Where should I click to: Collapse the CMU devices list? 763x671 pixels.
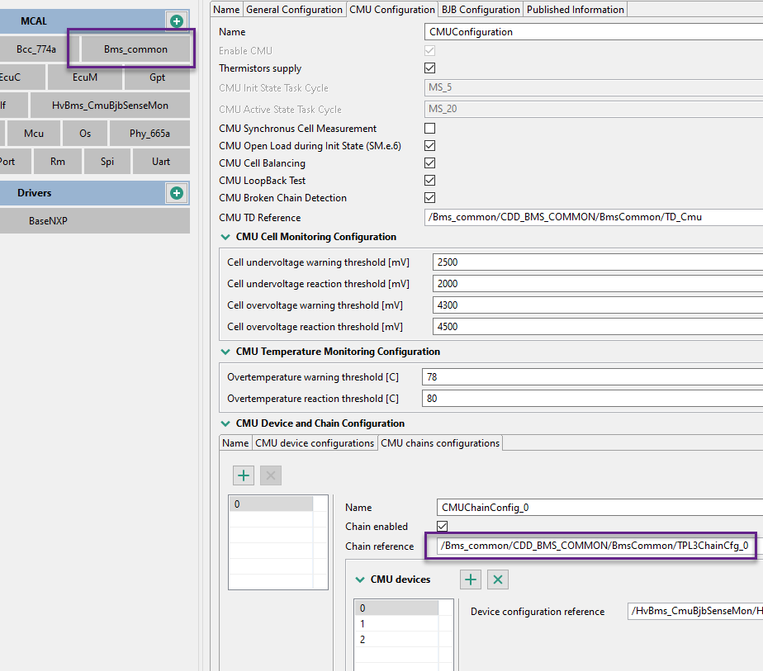[x=360, y=580]
